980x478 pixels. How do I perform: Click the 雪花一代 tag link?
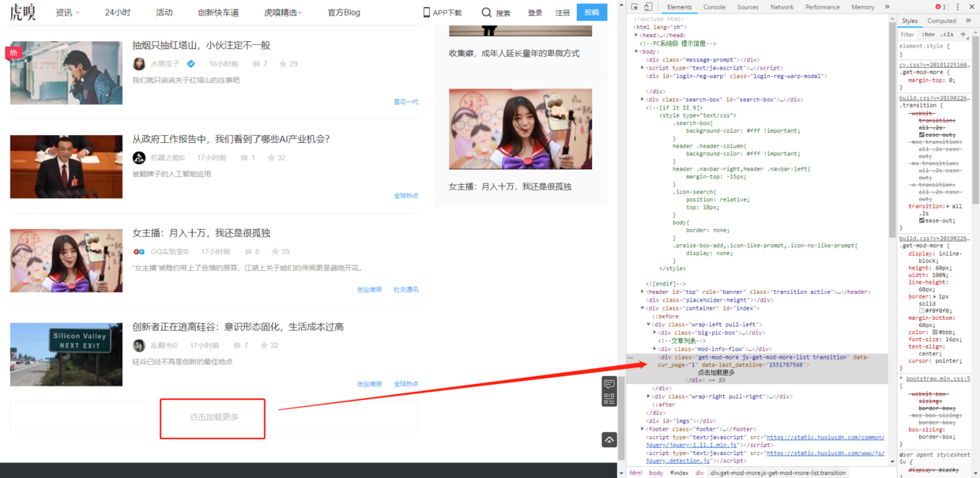pyautogui.click(x=406, y=102)
